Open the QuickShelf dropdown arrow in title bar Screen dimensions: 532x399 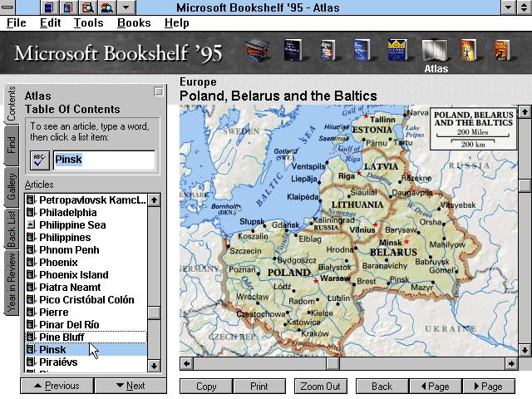coord(126,7)
